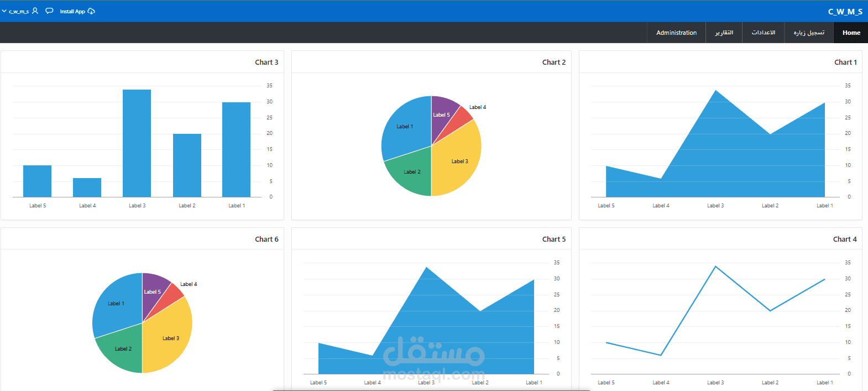Click the Label 3 x-axis text under Chart 1
This screenshot has height=391, width=868.
[715, 206]
